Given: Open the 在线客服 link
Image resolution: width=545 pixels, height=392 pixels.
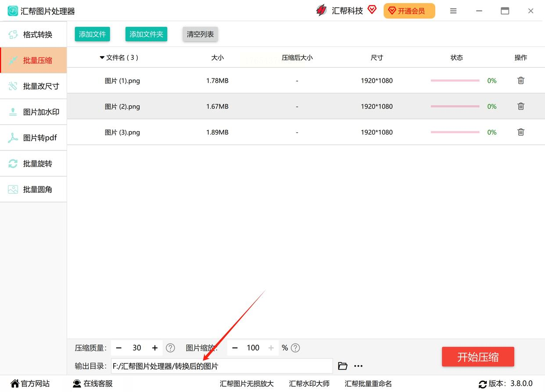Looking at the screenshot, I should click(x=93, y=384).
